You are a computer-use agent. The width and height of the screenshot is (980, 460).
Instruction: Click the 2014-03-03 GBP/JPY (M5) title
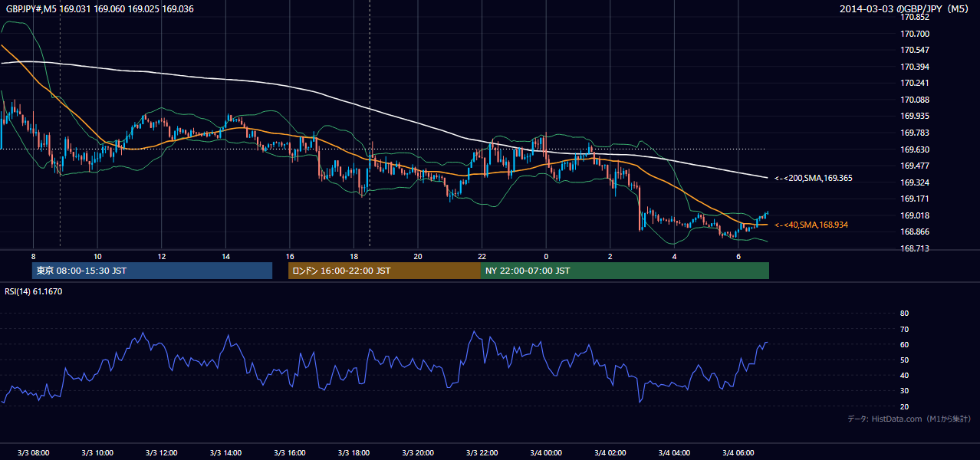point(905,9)
